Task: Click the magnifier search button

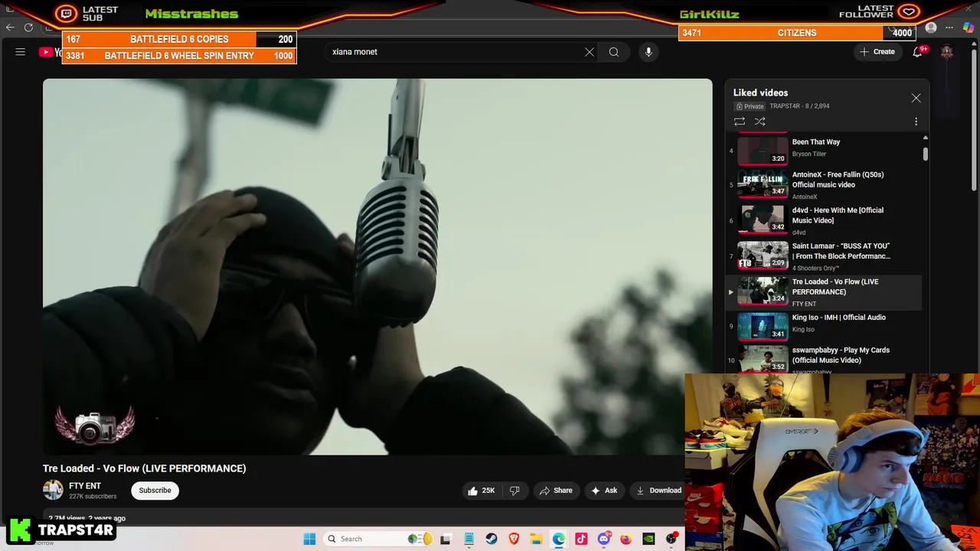Action: point(614,52)
